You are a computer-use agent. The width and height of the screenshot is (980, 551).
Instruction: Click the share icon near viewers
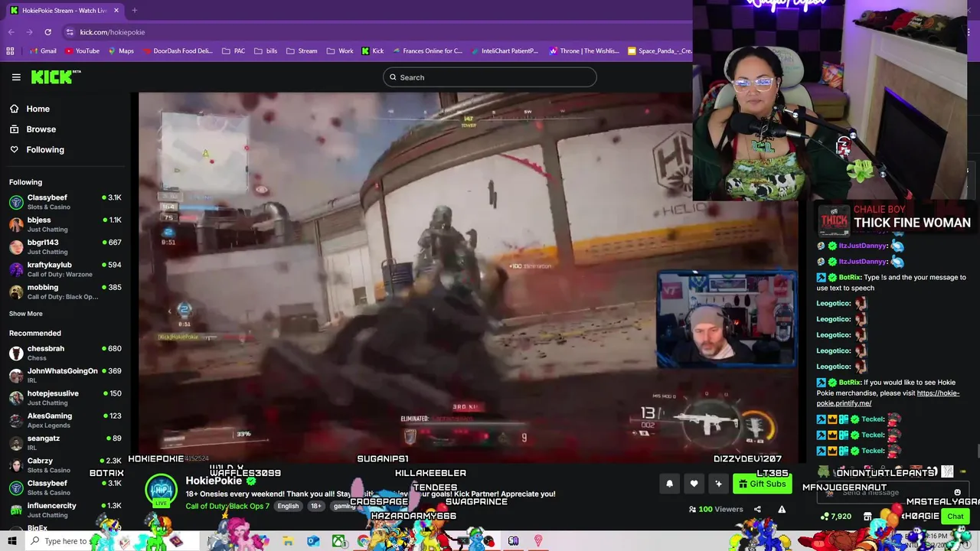(x=757, y=509)
